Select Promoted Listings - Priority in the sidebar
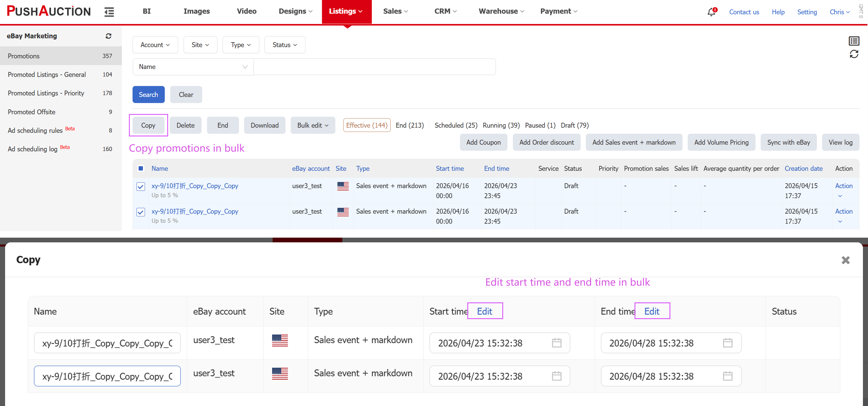Screen dimensions: 868x406 pos(46,93)
